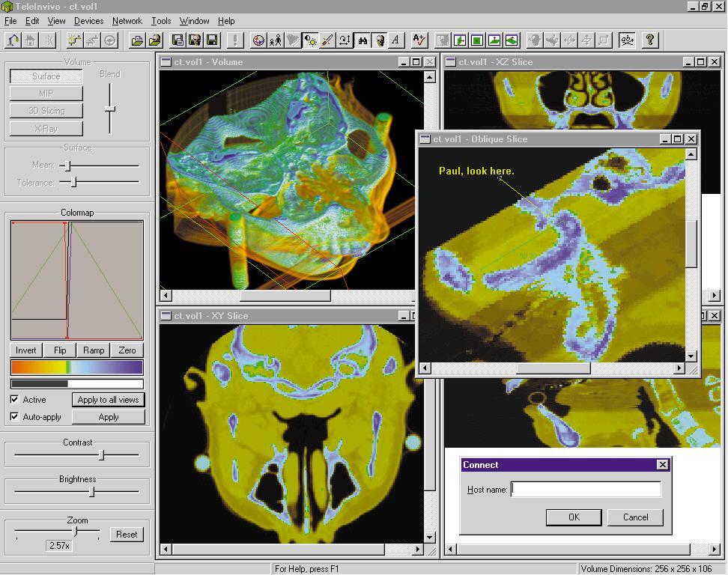Viewport: 728px width, 575px height.
Task: Click OK in the Connect dialog
Action: (x=574, y=517)
